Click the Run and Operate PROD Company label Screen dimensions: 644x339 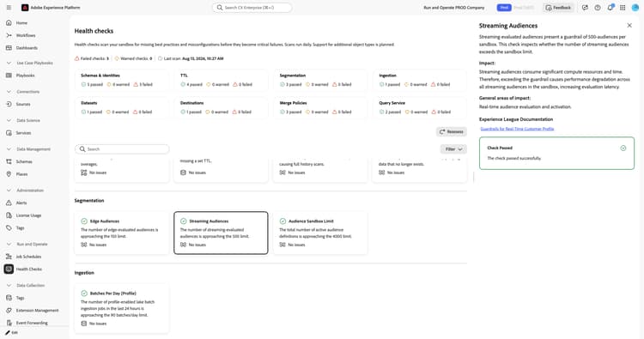(454, 8)
